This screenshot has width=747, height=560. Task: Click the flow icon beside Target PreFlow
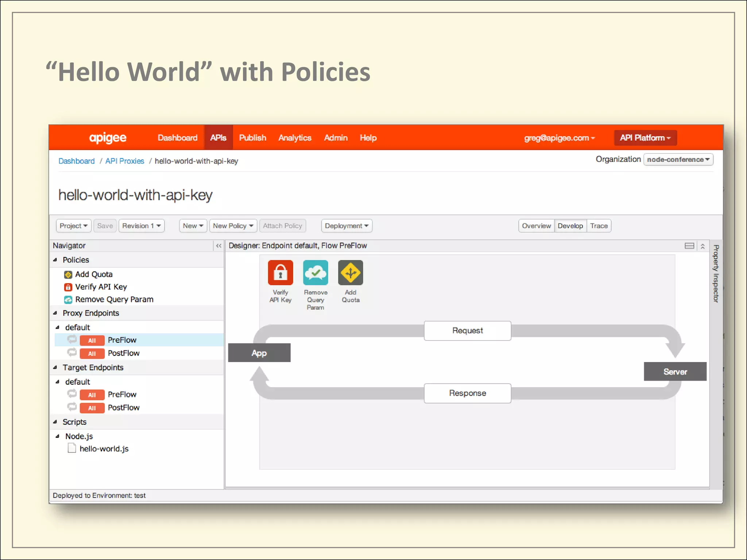[x=72, y=394]
